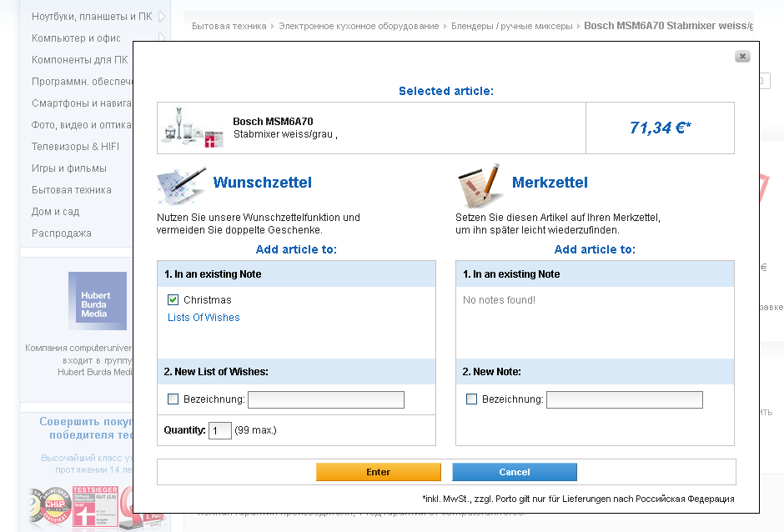
Task: Open the Распродажа sidebar category
Action: pos(62,233)
